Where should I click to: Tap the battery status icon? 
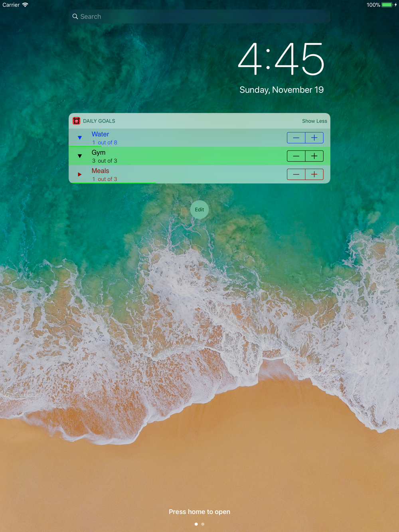click(x=387, y=5)
